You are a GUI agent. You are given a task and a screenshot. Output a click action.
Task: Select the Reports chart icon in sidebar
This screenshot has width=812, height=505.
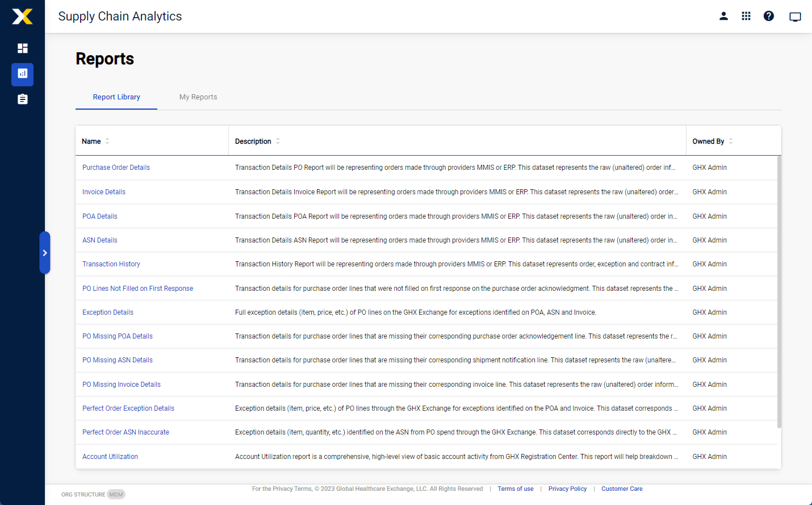pyautogui.click(x=22, y=74)
